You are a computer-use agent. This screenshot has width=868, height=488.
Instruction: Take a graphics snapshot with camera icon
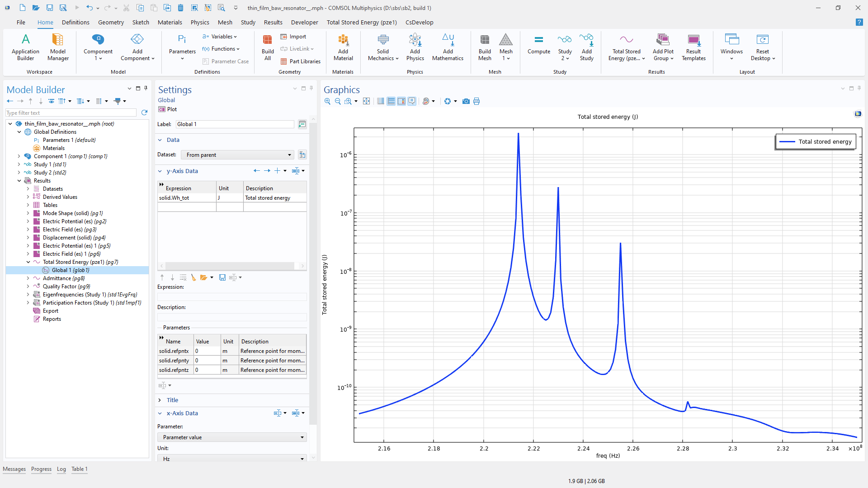(x=466, y=101)
